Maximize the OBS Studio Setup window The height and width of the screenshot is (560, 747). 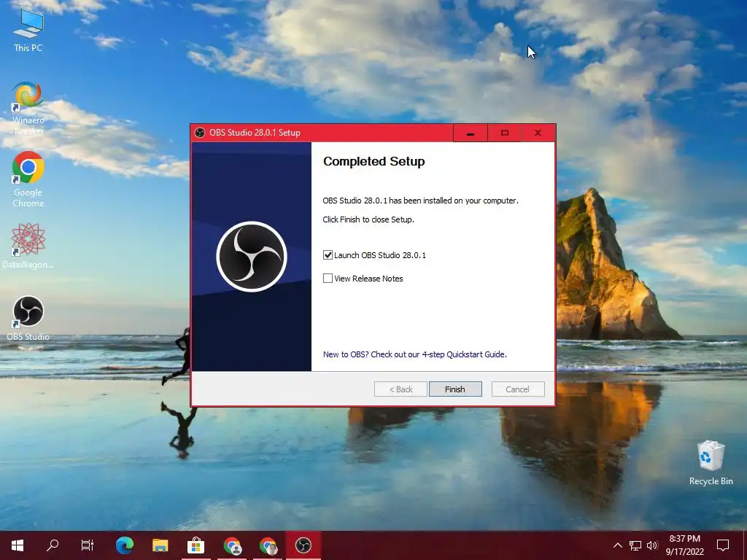pos(505,133)
